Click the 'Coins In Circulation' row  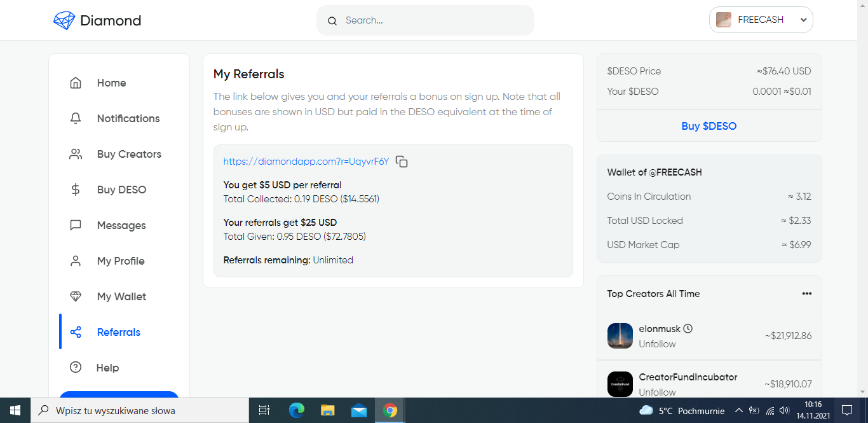[x=709, y=197]
